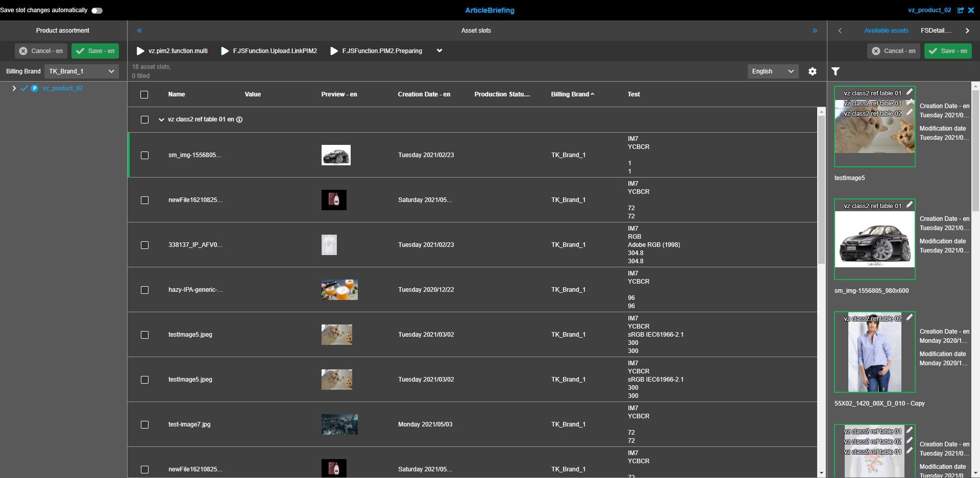Screen dimensions: 980x478
Task: Open the share icon next to vz_product_02
Action: [x=961, y=10]
